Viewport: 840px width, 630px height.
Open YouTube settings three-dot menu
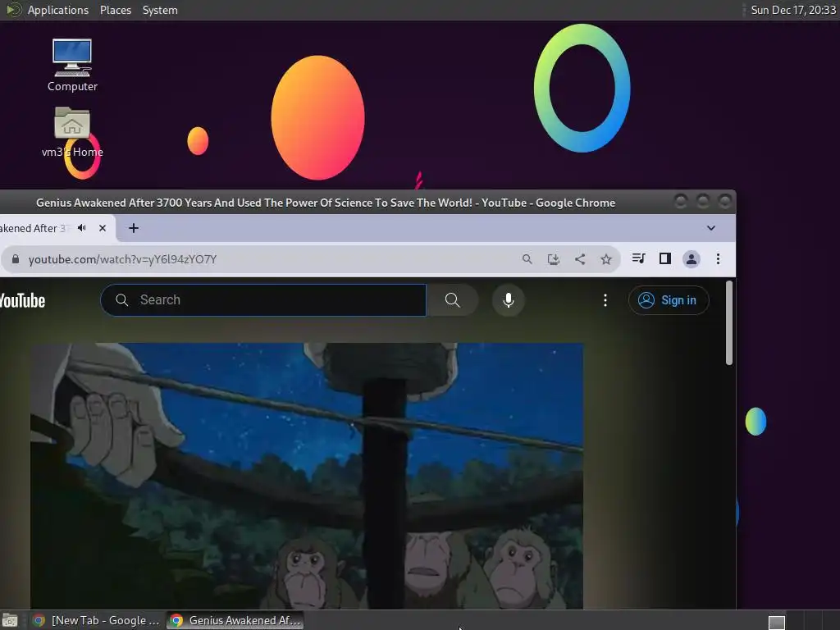(605, 300)
